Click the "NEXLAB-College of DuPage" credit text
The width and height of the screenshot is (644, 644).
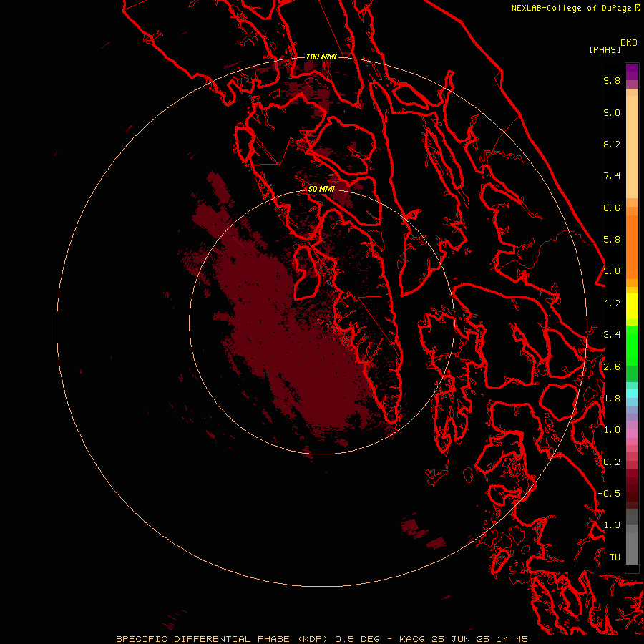tap(571, 8)
